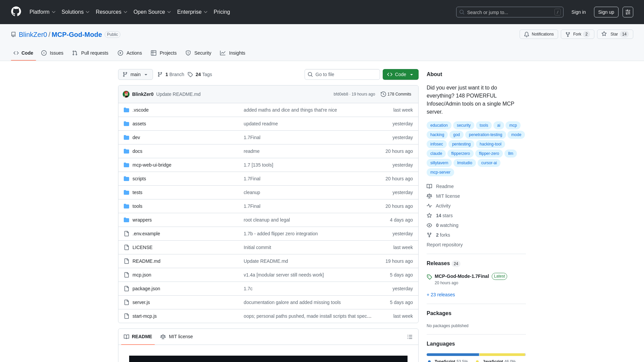The height and width of the screenshot is (362, 644).
Task: Open the mcp-web-ui-bridge folder
Action: click(x=152, y=165)
